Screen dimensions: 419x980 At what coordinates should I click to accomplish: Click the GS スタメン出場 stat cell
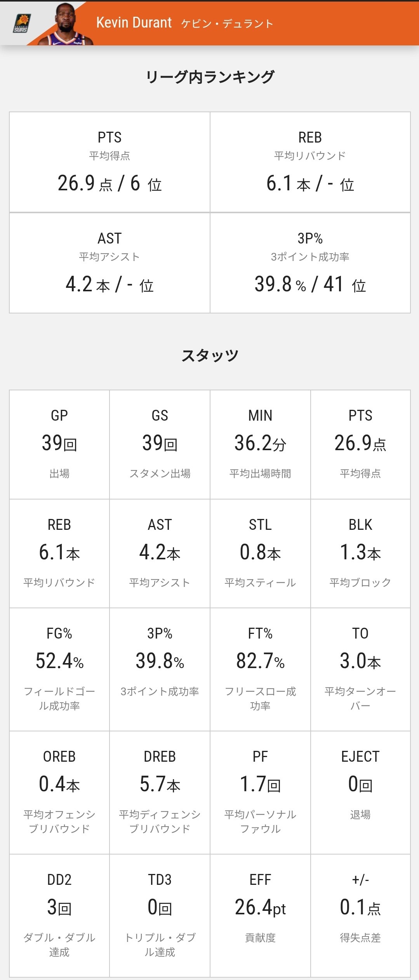(160, 444)
